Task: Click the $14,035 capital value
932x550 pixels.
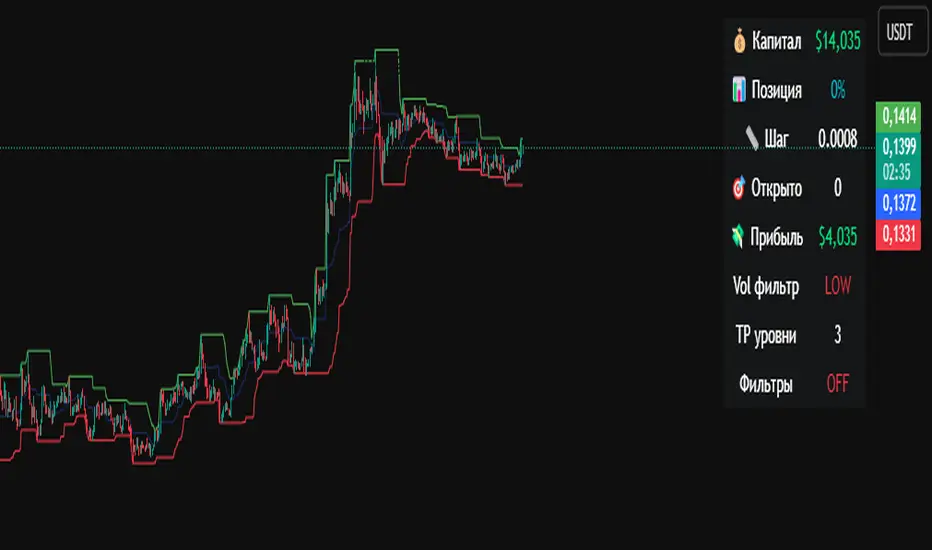Action: point(837,41)
